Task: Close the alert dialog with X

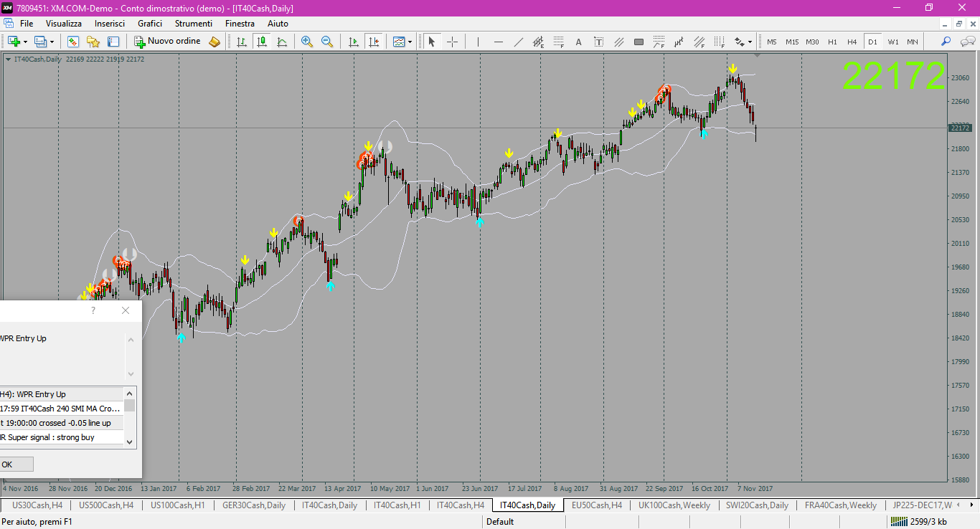Action: pos(126,310)
